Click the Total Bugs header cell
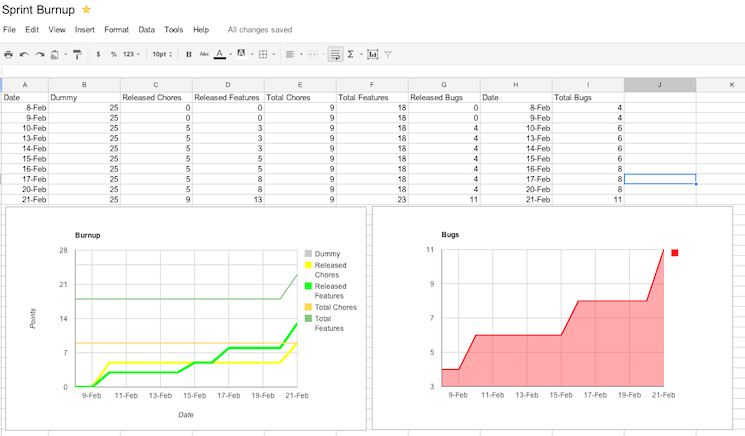Viewport: 745px width, 436px height. pos(588,97)
